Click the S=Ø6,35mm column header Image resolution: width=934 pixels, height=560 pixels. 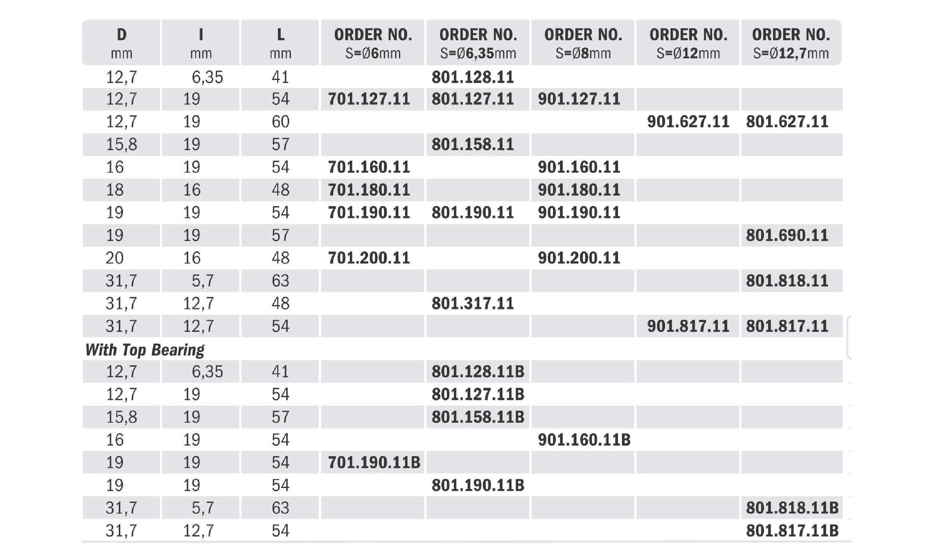(x=478, y=43)
